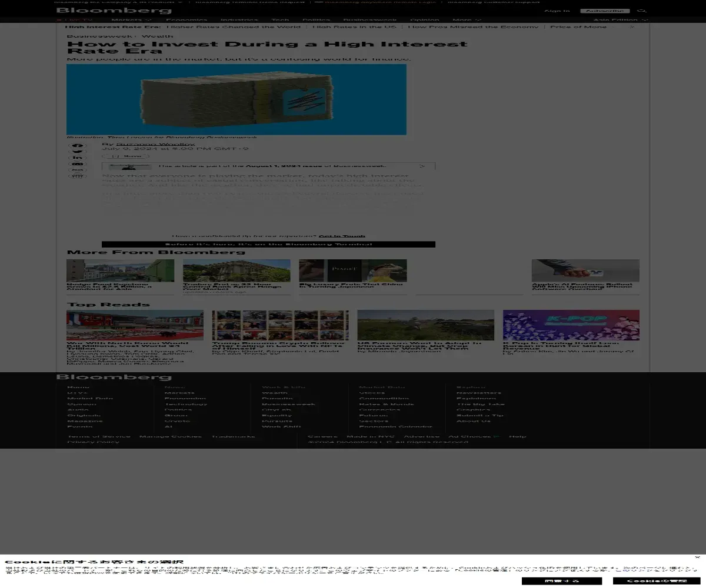The height and width of the screenshot is (588, 706).
Task: Open the Tech nav tab
Action: 280,20
